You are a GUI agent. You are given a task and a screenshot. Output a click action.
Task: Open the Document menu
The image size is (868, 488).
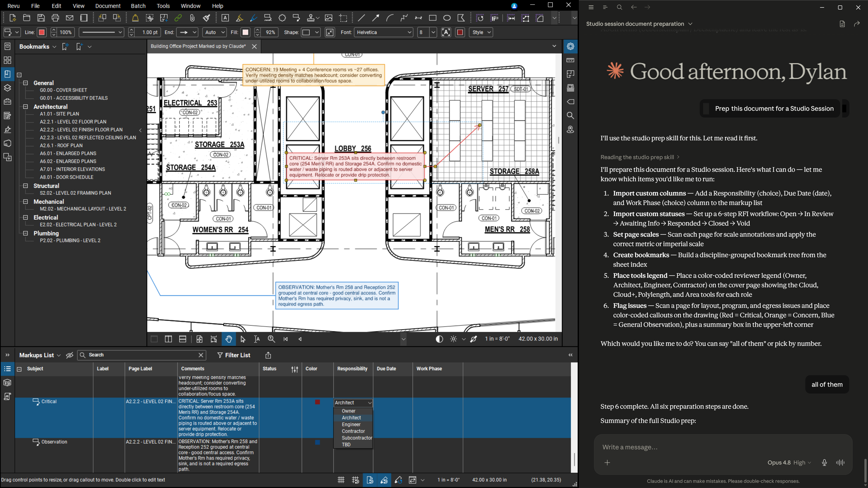click(108, 6)
